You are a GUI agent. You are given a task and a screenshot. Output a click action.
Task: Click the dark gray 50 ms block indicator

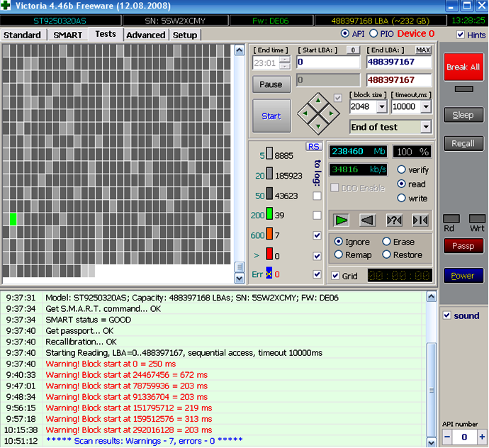(x=269, y=194)
